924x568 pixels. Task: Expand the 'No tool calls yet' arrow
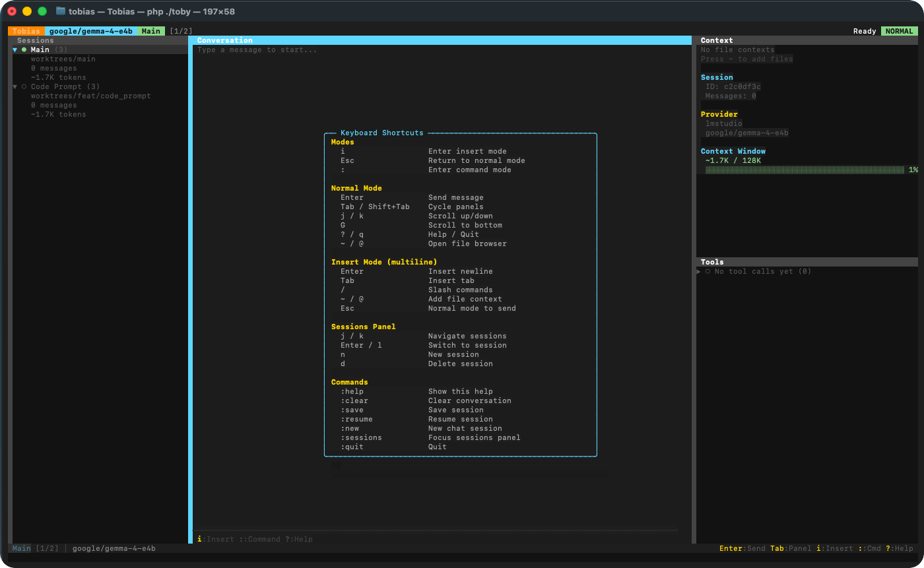point(699,271)
